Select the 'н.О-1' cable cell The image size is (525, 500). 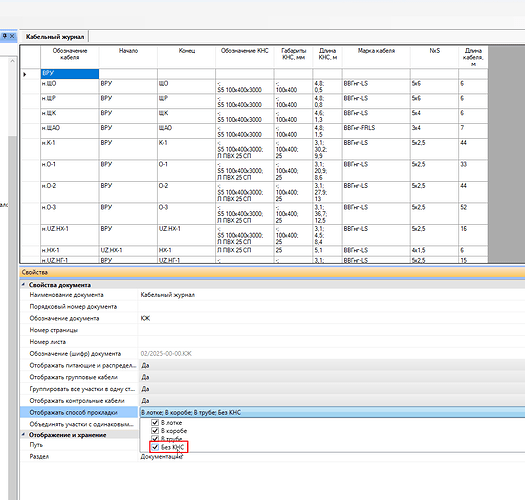[x=70, y=170]
